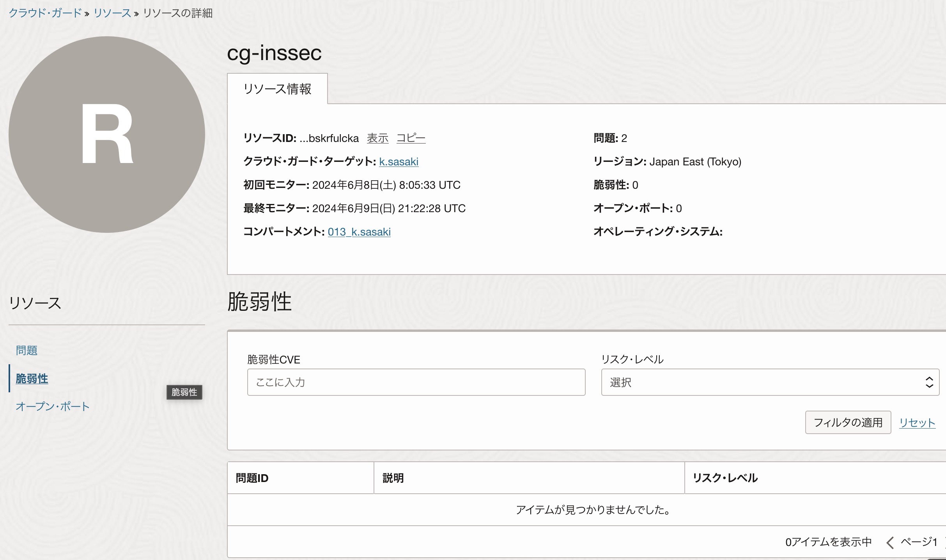The image size is (946, 560).
Task: Click 表示 to show the resource ID
Action: click(x=377, y=138)
